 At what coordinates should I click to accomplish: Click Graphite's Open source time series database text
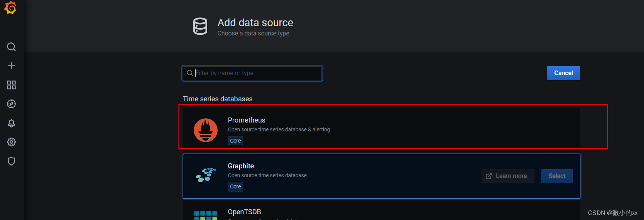tap(267, 176)
